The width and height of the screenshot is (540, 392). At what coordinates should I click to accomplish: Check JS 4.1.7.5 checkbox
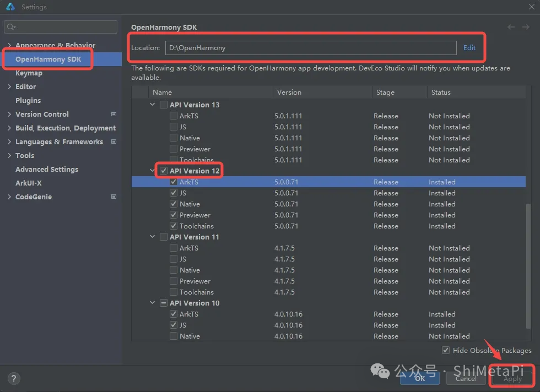point(174,259)
